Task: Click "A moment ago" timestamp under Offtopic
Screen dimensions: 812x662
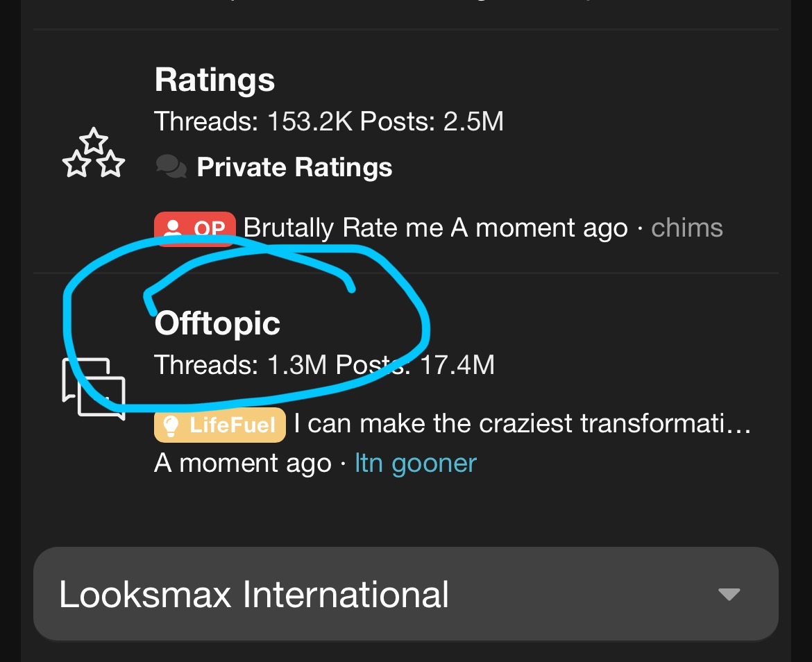Action: 242,464
